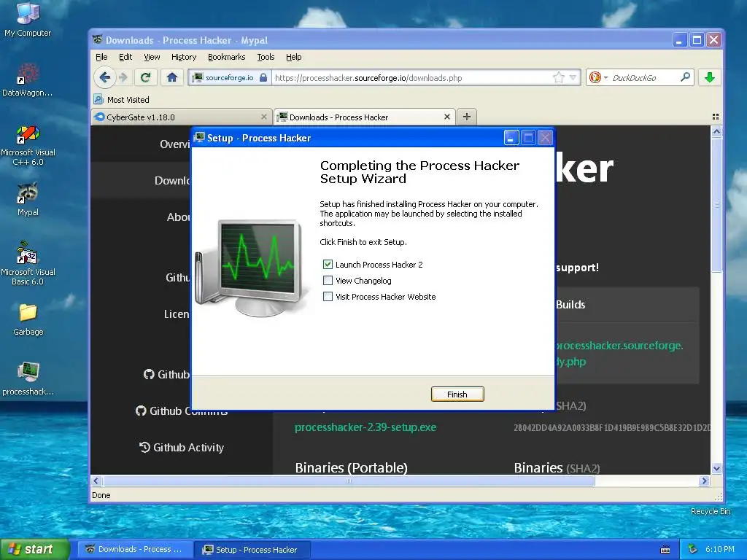This screenshot has width=747, height=560.
Task: Open the Bookmarks menu in Mypal
Action: coord(227,57)
